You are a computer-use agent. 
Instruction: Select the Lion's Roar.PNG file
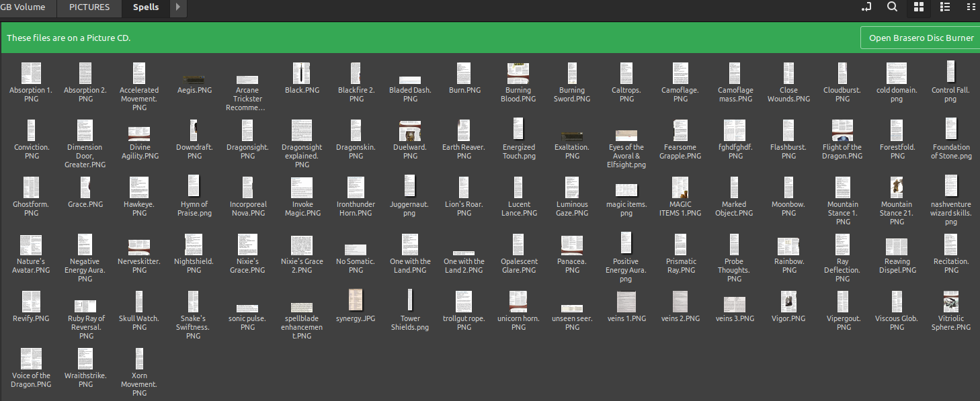point(464,197)
